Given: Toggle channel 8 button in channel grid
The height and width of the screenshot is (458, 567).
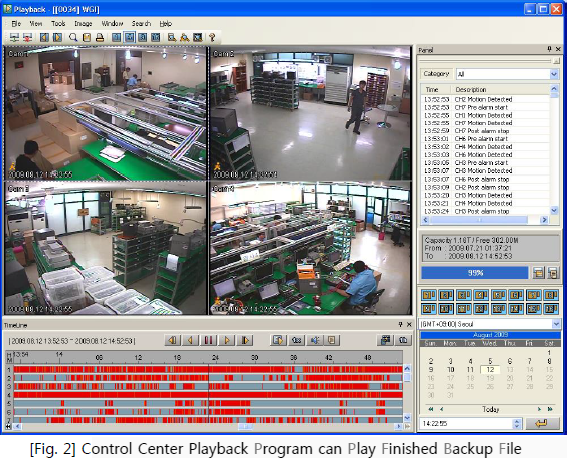Looking at the screenshot, I should click(551, 295).
